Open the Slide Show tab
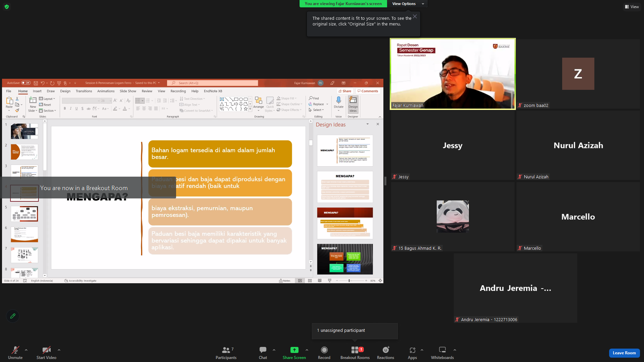This screenshot has width=644, height=362. [128, 91]
